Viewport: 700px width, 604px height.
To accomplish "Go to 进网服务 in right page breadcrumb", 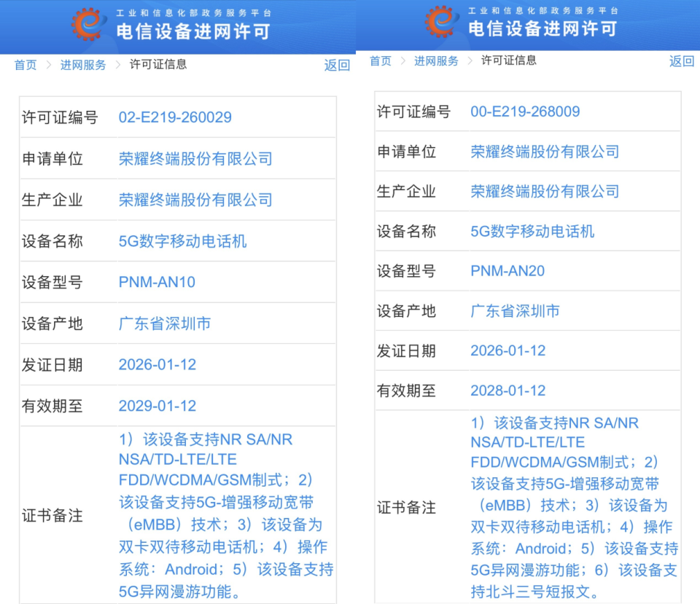I will pos(436,61).
